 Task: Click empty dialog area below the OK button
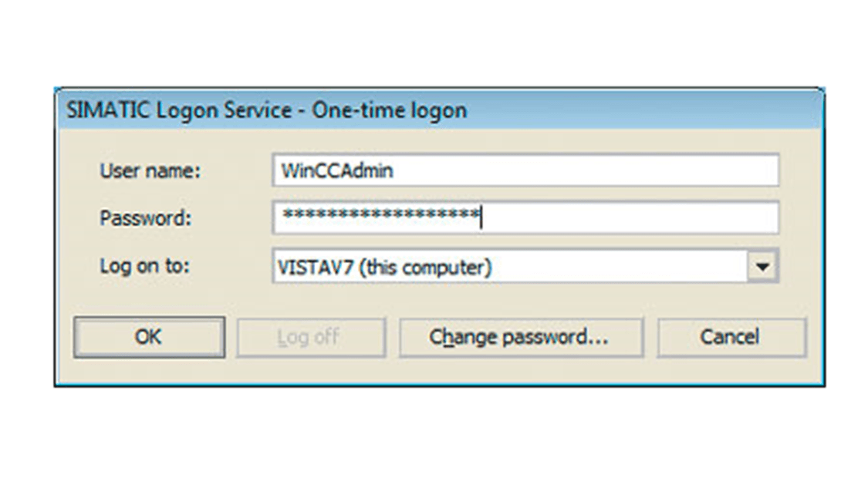pos(149,371)
